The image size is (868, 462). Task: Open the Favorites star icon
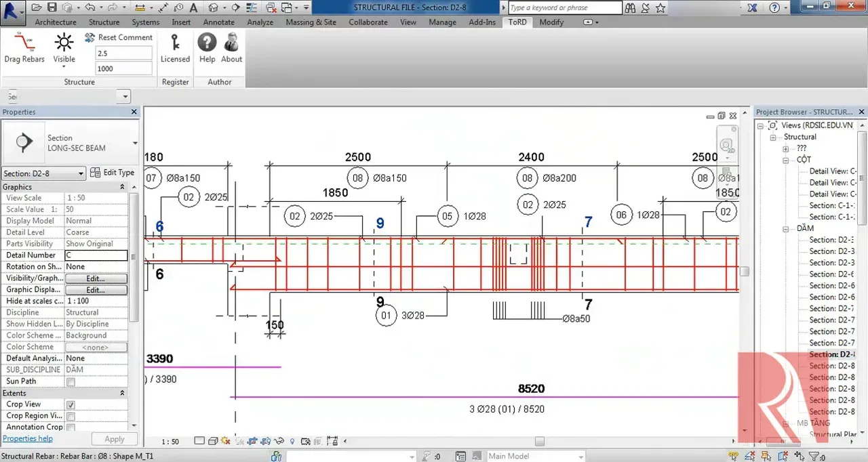[660, 8]
